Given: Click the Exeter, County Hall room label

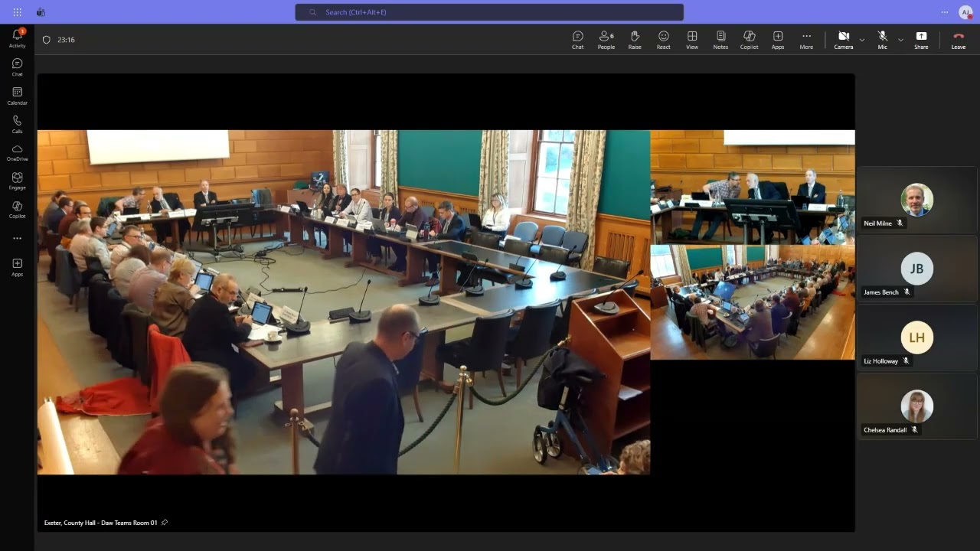Looking at the screenshot, I should pyautogui.click(x=100, y=523).
